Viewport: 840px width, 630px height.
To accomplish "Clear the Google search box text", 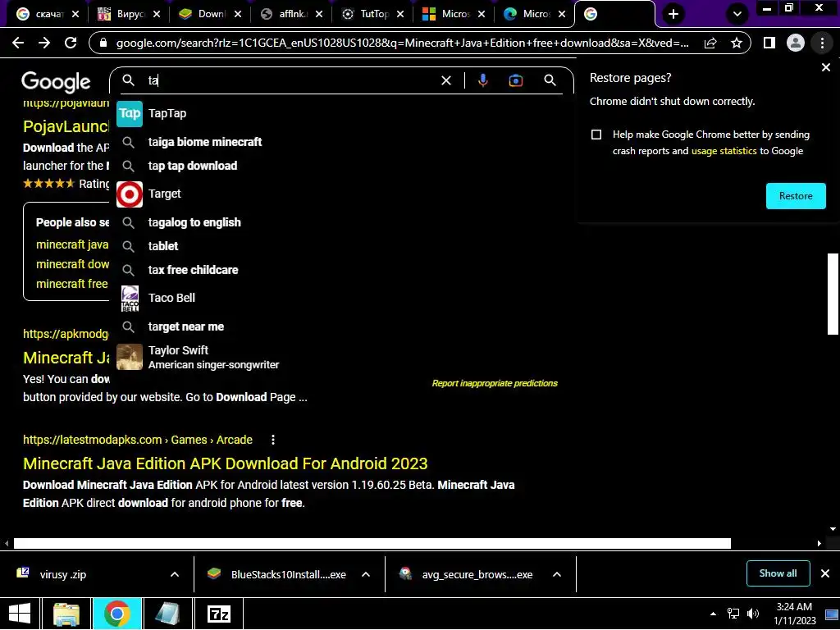I will [x=445, y=80].
